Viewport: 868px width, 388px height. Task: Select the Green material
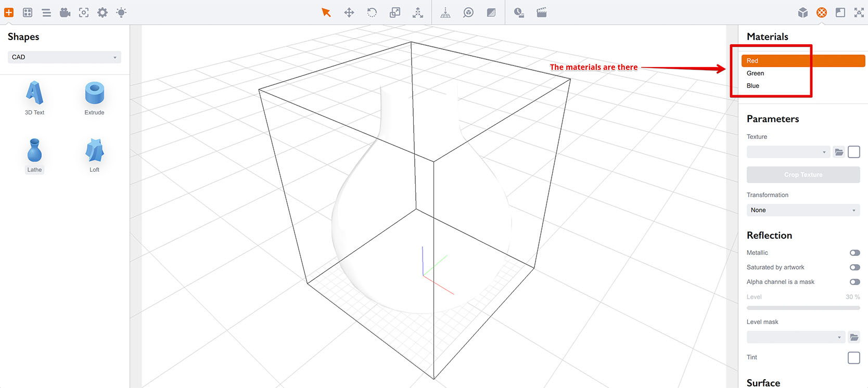click(756, 73)
